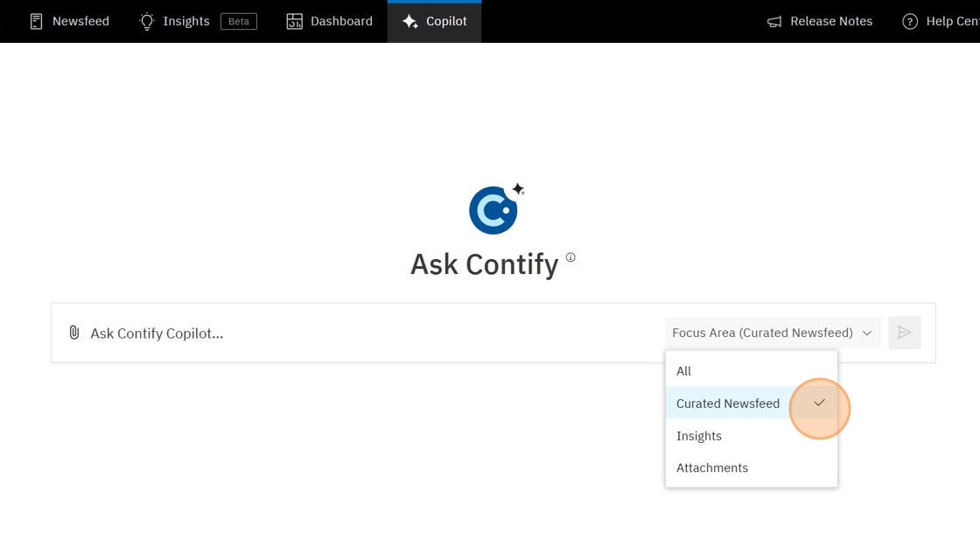Click the paperclip attachment icon

[73, 333]
